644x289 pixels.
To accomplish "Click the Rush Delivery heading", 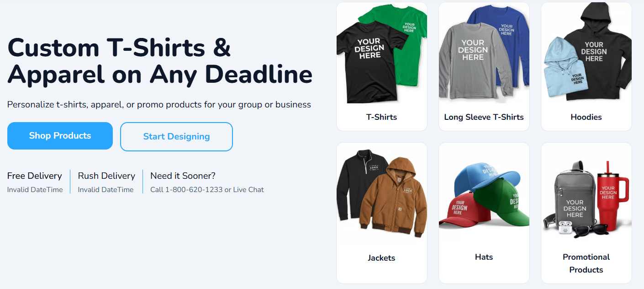I will [106, 176].
